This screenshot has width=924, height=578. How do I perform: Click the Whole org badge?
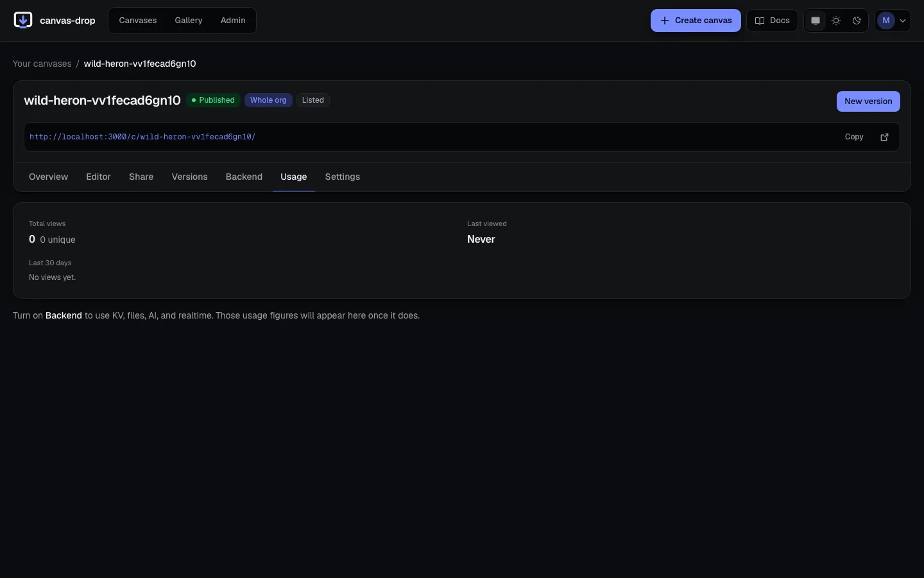click(268, 100)
